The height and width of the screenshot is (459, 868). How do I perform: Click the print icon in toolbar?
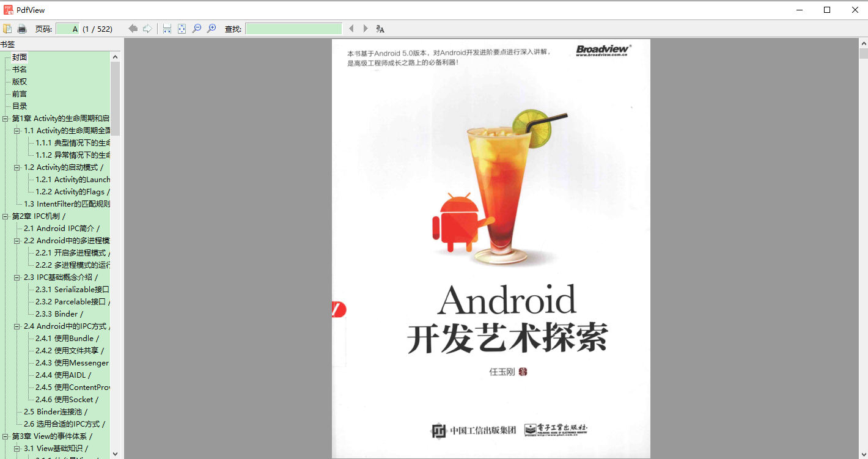click(x=22, y=29)
